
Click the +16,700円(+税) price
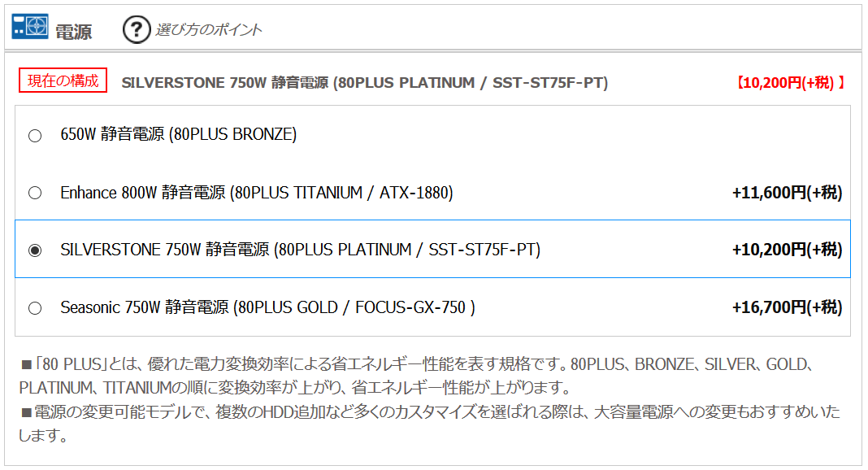coord(787,307)
